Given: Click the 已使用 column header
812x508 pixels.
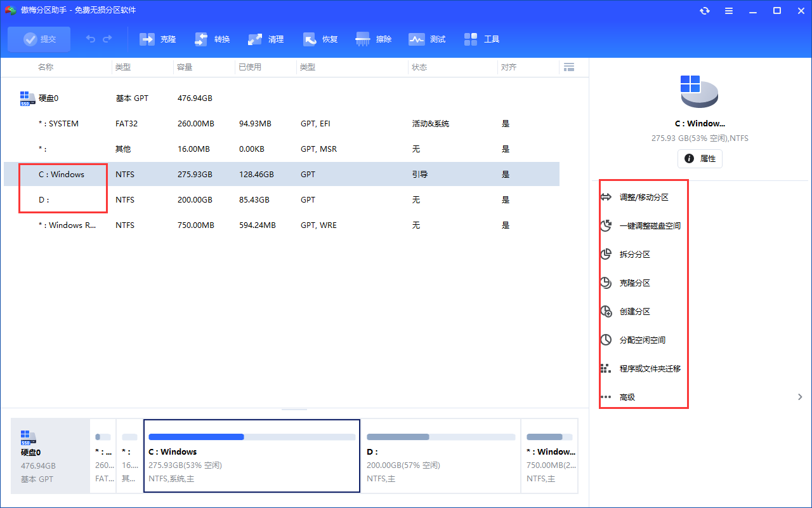Looking at the screenshot, I should click(x=250, y=67).
